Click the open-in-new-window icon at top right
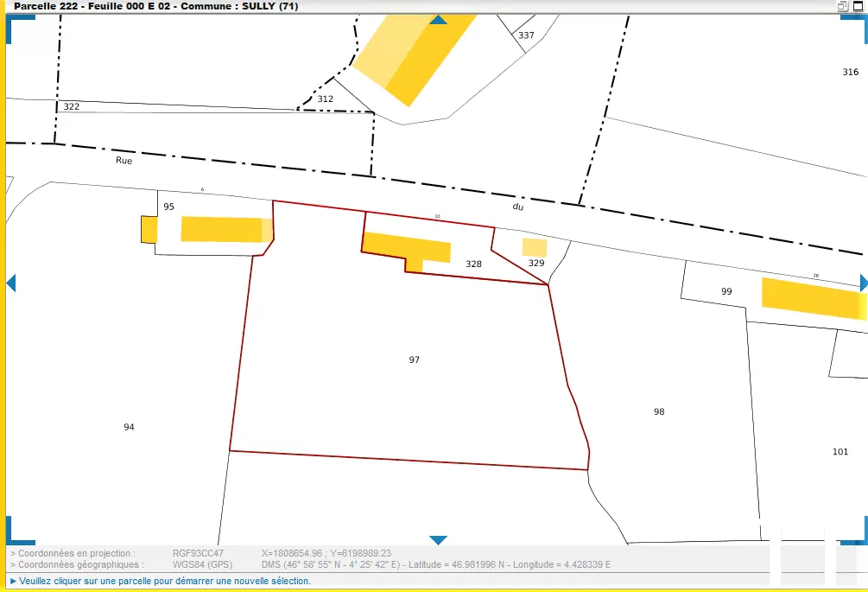868x592 pixels. (x=857, y=6)
